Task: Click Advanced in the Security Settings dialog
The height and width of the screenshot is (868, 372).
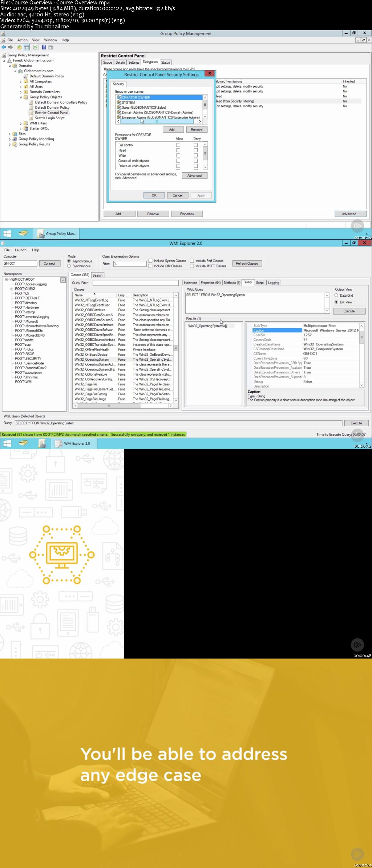Action: 194,176
